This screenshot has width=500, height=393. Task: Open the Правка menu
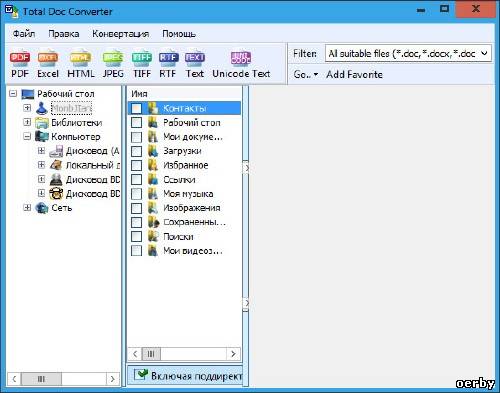point(64,34)
